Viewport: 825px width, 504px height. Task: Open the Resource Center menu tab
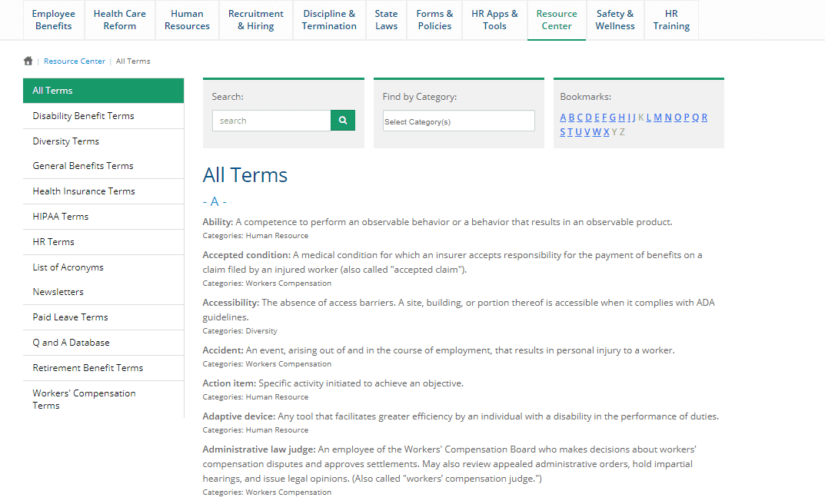click(557, 20)
